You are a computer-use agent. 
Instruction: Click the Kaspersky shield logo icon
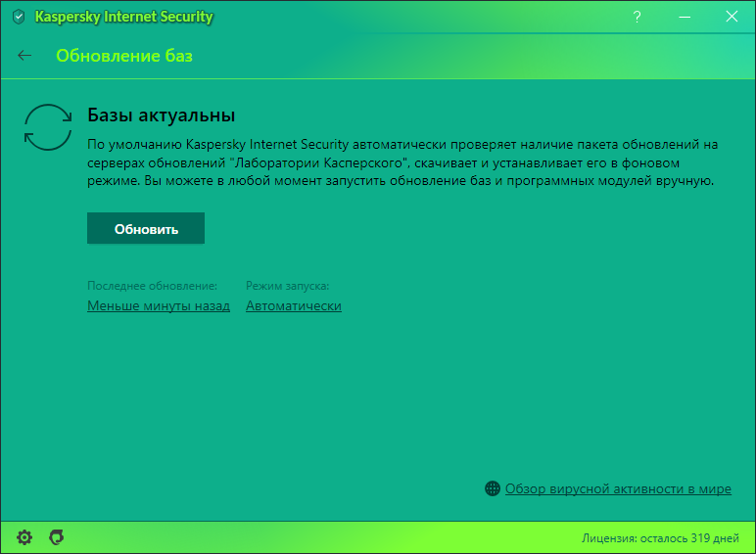[x=19, y=17]
